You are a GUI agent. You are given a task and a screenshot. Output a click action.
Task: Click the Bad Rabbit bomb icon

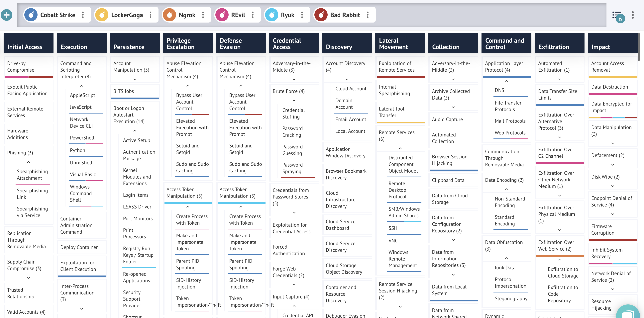[321, 15]
